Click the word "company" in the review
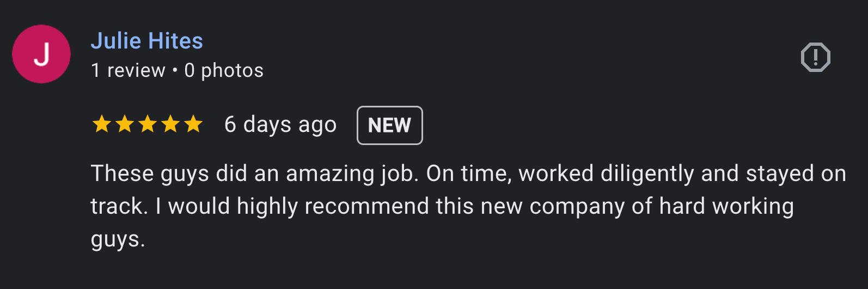Viewport: 868px width, 289px height. [577, 207]
